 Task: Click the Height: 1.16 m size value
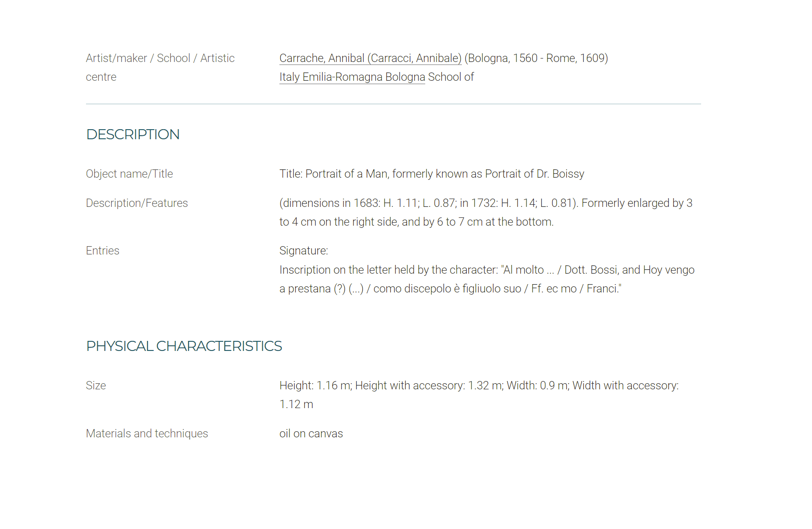click(x=315, y=385)
